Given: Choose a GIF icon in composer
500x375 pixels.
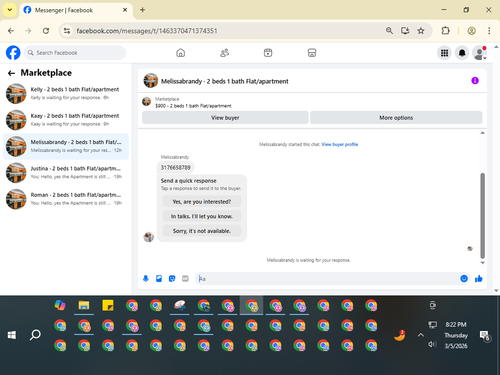Looking at the screenshot, I should pos(185,278).
